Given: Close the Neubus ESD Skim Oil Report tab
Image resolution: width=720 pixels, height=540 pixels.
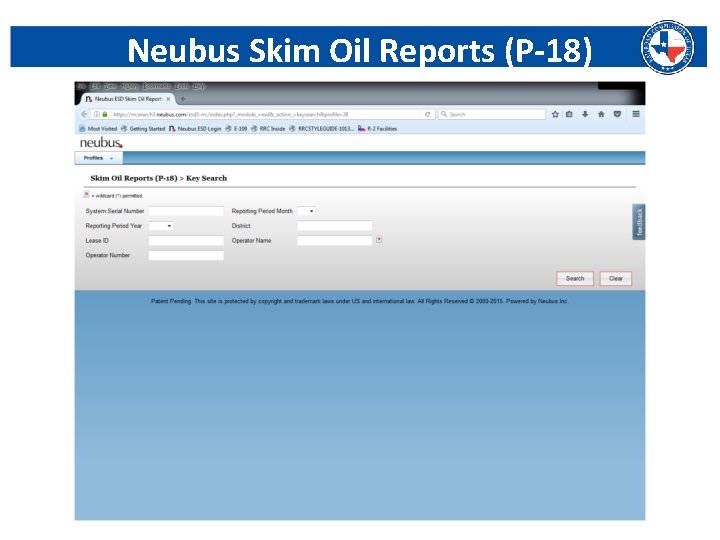Looking at the screenshot, I should click(x=168, y=99).
